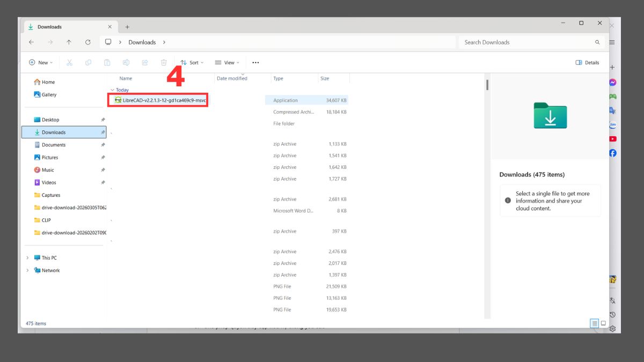Close the Downloads tab
The image size is (644, 362).
[110, 27]
